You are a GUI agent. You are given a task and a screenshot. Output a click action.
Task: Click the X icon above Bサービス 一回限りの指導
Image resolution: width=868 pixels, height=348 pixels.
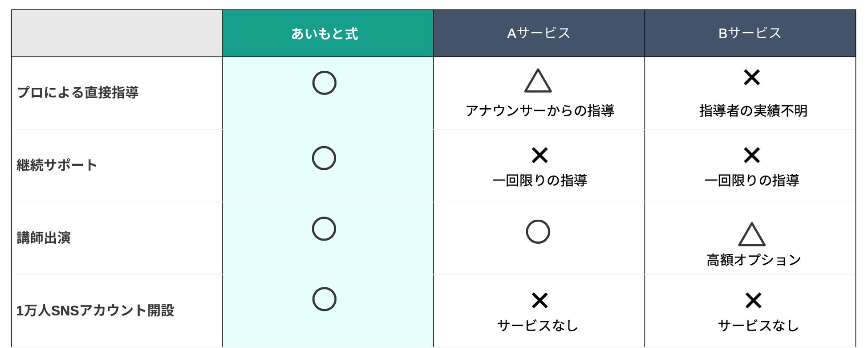coord(752,156)
